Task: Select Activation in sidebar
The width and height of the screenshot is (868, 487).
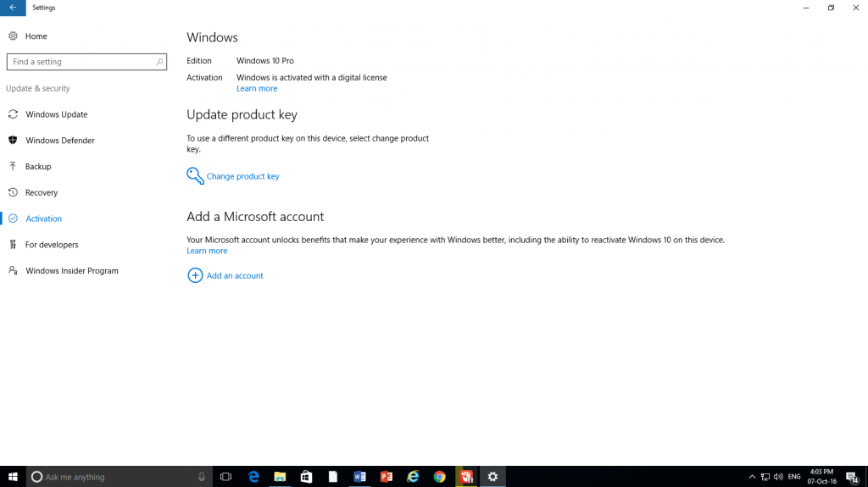Action: [x=44, y=219]
